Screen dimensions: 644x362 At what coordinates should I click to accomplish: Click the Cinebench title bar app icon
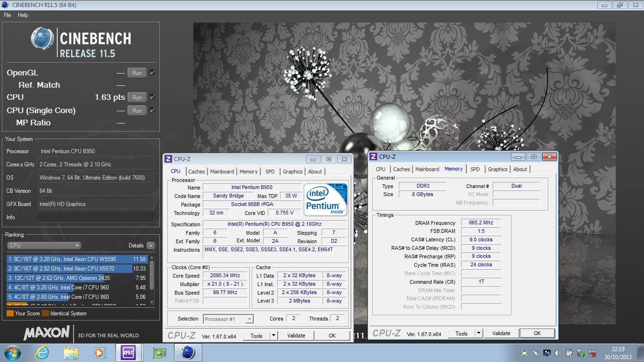pyautogui.click(x=5, y=5)
